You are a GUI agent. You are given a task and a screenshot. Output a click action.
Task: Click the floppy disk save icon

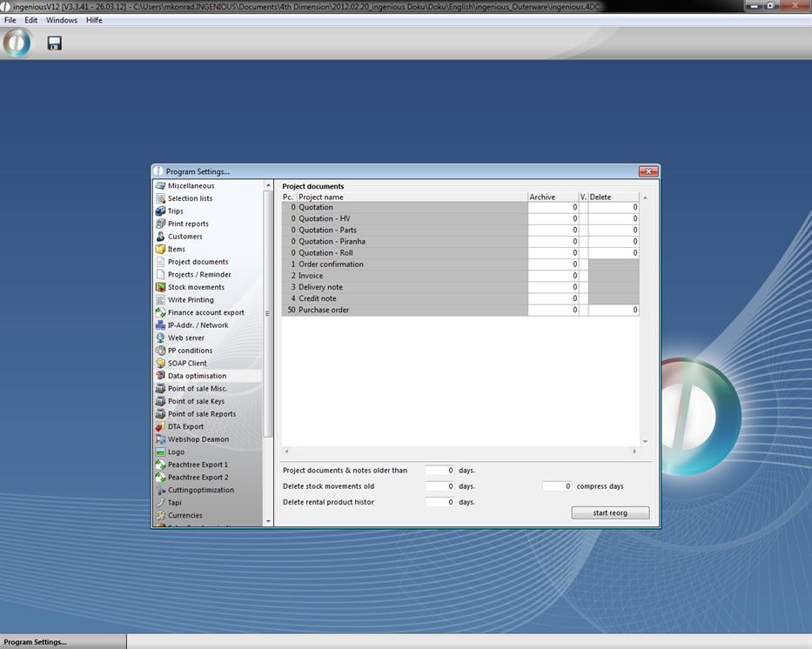coord(54,43)
